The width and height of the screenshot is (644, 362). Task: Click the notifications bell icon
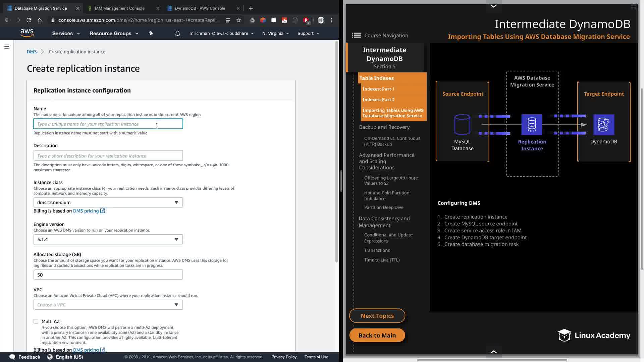177,33
